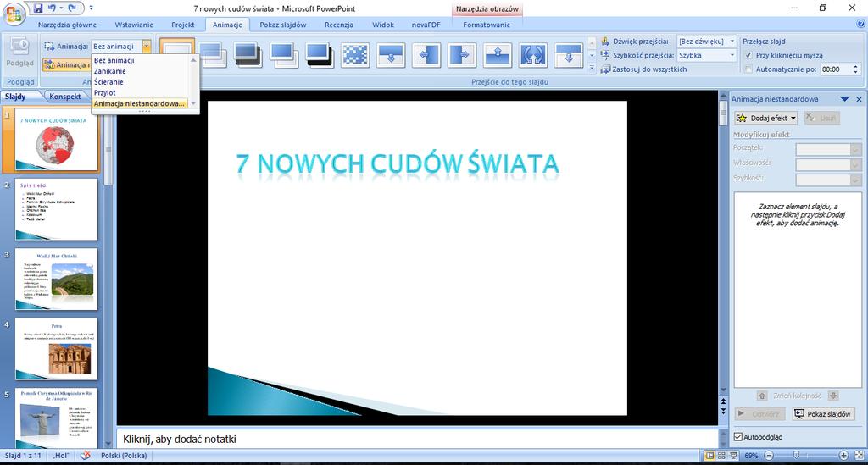Choose 'Przylot' from animation list
Image resolution: width=868 pixels, height=465 pixels.
coord(142,93)
